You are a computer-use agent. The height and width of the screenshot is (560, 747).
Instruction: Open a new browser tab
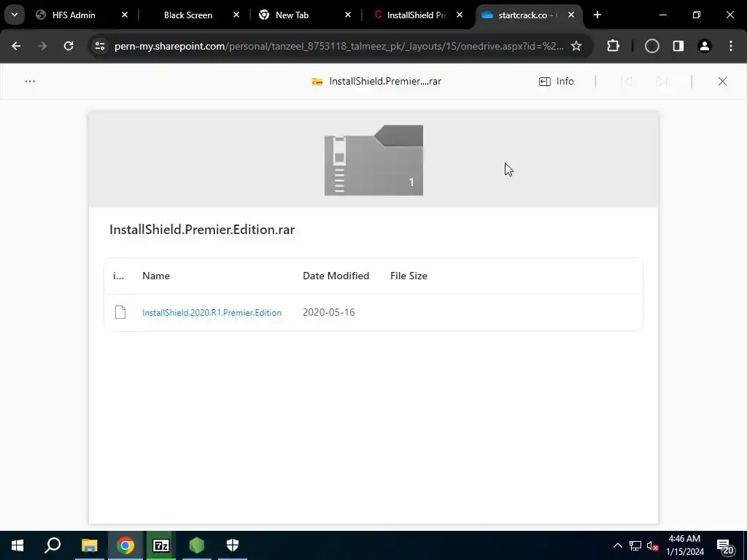pos(597,15)
